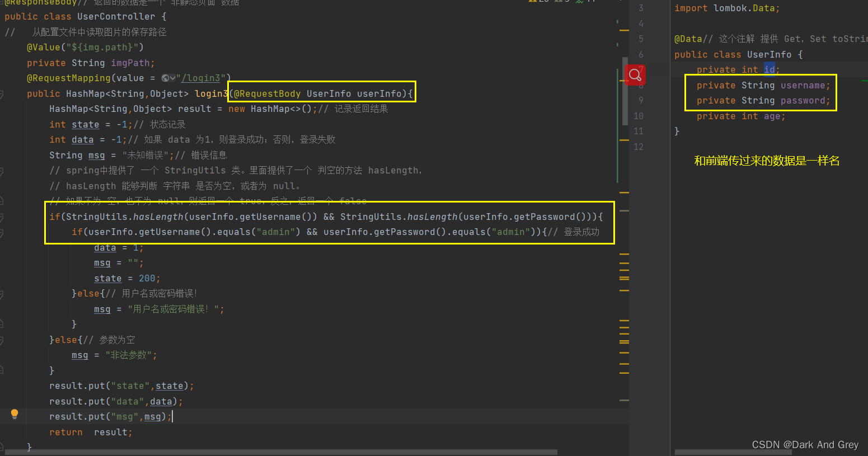
Task: Click "import lombok.Data;" in UserInfo
Action: coord(727,8)
